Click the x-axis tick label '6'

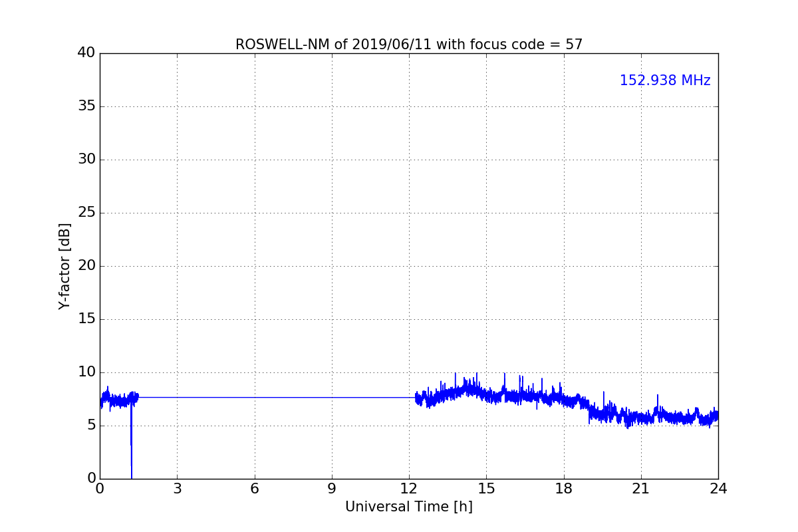[255, 489]
